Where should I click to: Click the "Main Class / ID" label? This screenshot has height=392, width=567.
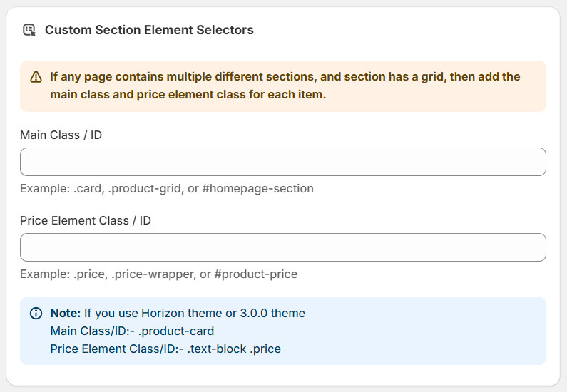(x=61, y=135)
